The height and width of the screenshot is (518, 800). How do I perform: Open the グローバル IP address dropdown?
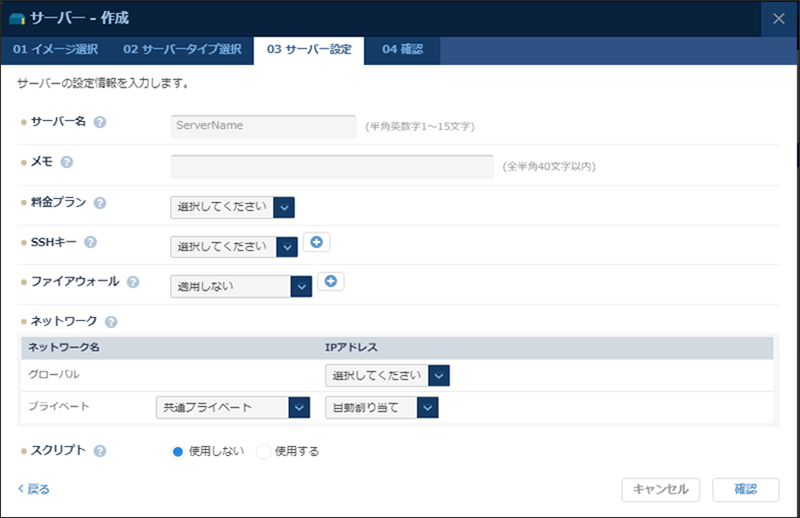(387, 376)
